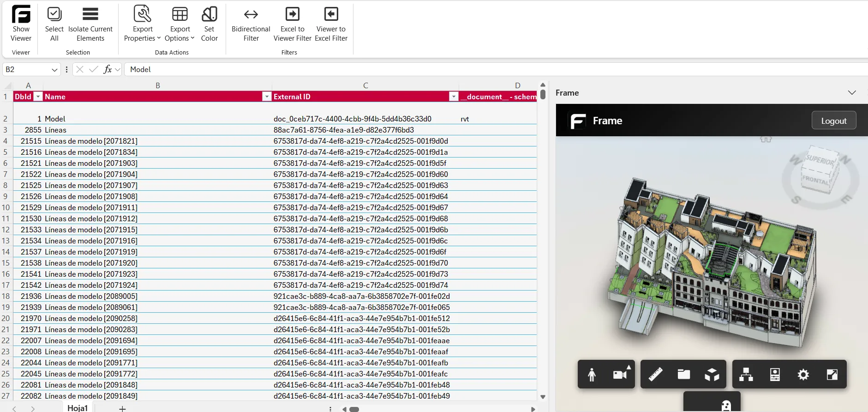The height and width of the screenshot is (412, 868).
Task: Open the Name column filter dropdown
Action: (x=267, y=97)
